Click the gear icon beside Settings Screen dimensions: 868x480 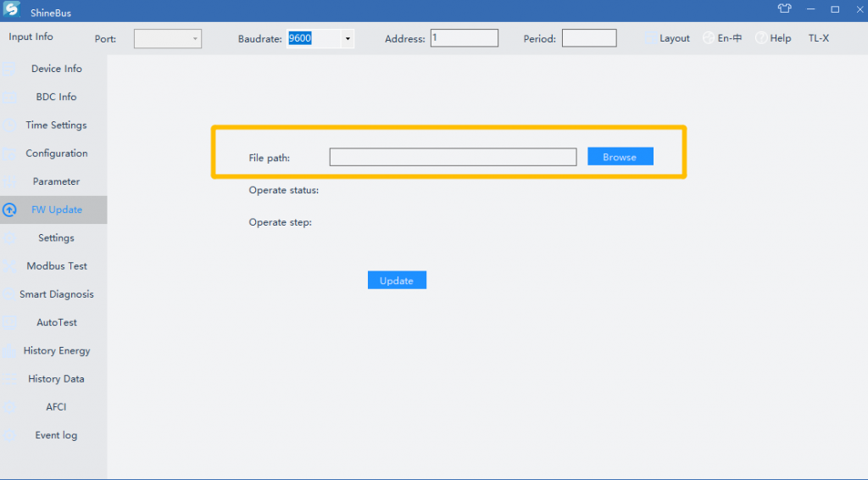pos(8,238)
